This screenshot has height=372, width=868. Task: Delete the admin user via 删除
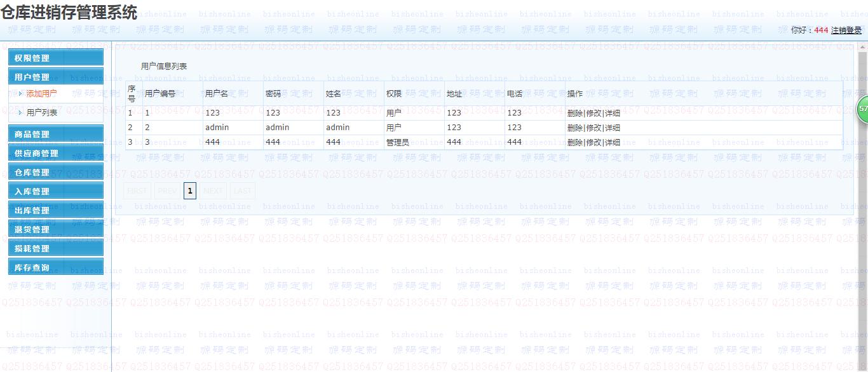tap(575, 128)
